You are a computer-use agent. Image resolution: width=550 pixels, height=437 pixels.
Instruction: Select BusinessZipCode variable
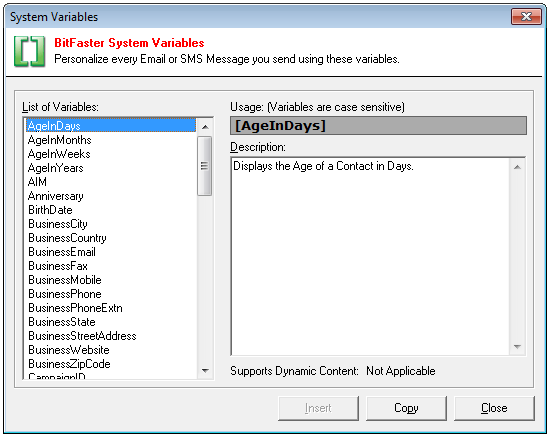(111, 364)
